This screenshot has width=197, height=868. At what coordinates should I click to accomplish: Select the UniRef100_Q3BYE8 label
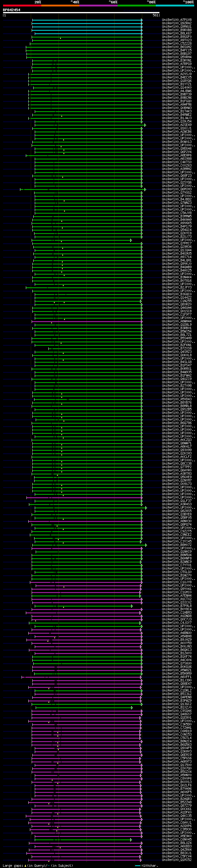pyautogui.click(x=177, y=514)
